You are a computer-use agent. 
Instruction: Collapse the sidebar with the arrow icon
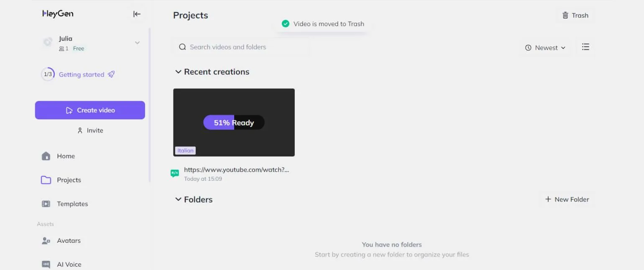[x=137, y=14]
